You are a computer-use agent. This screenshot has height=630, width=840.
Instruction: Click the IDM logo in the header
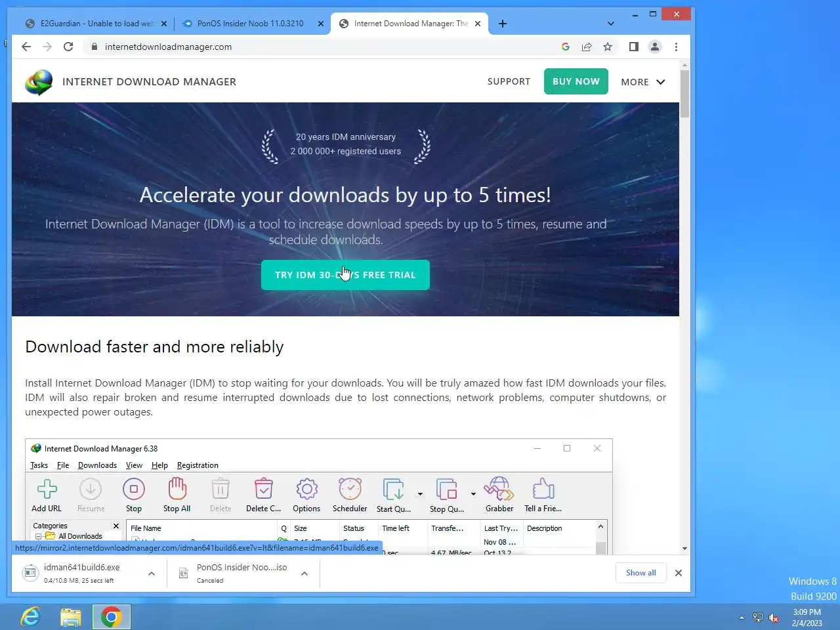click(39, 82)
